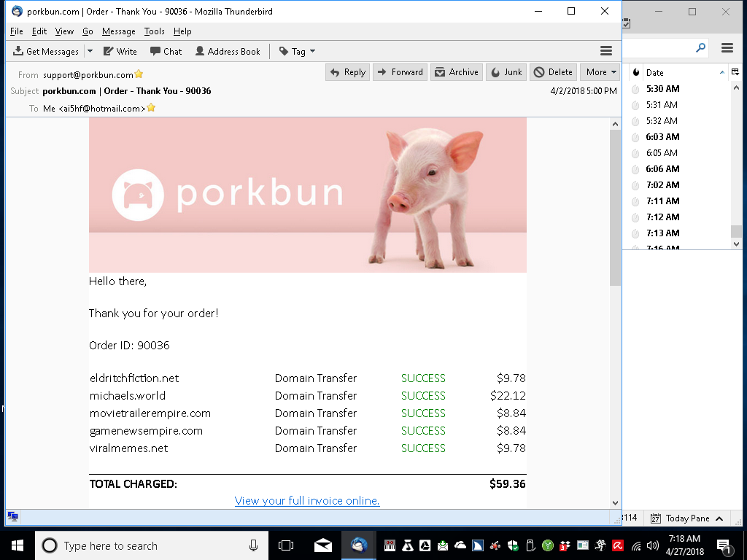Open the Mail app on the taskbar
Screen dimensions: 747x560
[323, 545]
